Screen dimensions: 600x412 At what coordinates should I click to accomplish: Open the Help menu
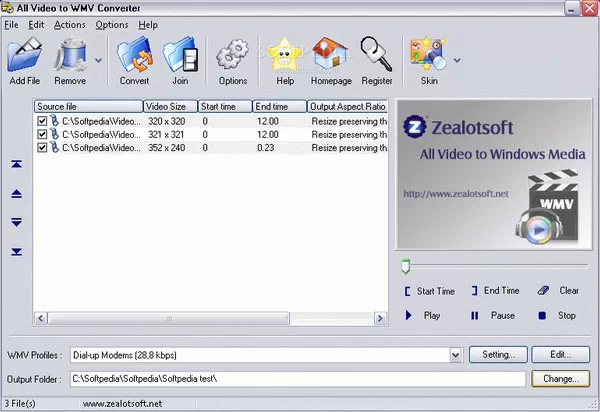point(148,25)
